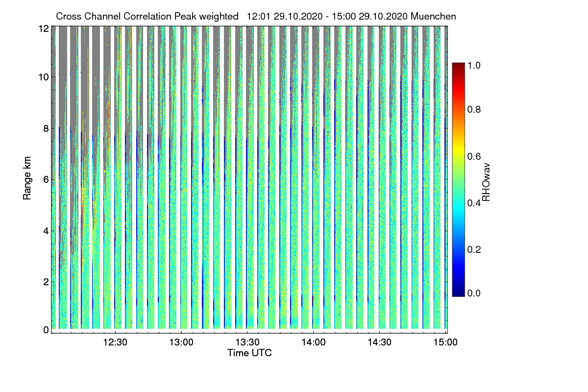Click the colorbar value '0.0'
The height and width of the screenshot is (392, 588).
tap(474, 293)
